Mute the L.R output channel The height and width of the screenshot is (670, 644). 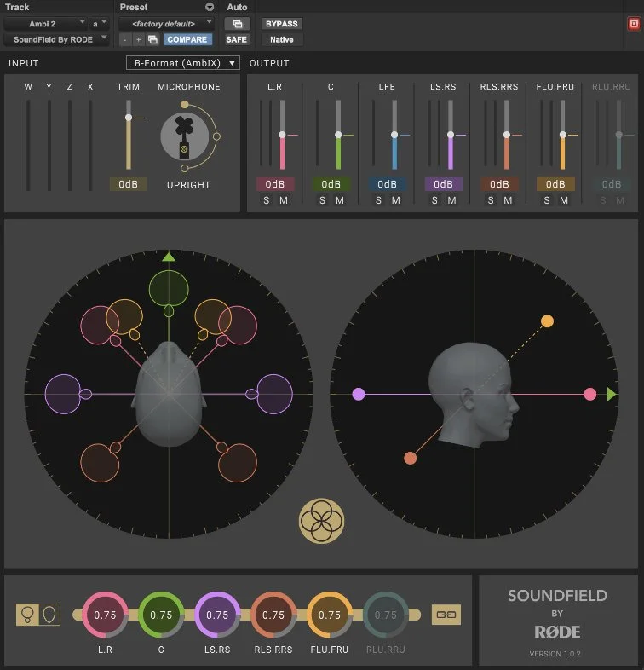coord(284,200)
